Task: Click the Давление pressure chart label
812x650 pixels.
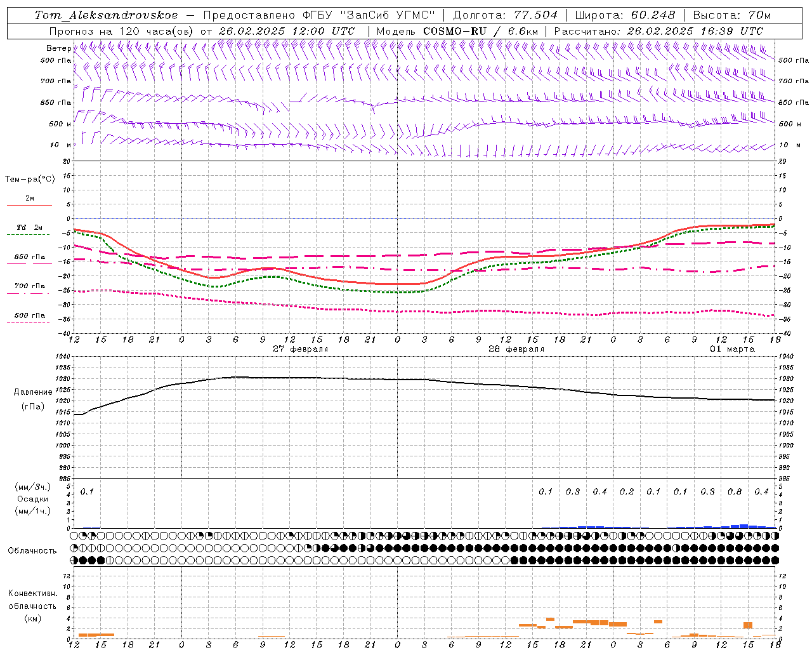Action: click(x=33, y=392)
